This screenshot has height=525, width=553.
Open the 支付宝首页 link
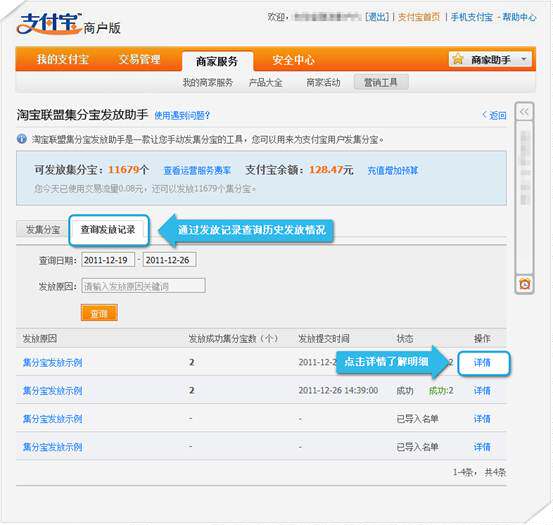coord(419,17)
